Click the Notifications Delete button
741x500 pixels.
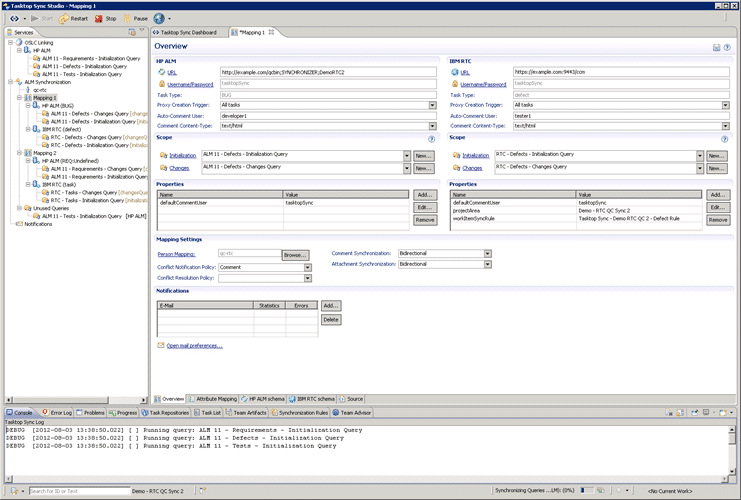pos(331,320)
